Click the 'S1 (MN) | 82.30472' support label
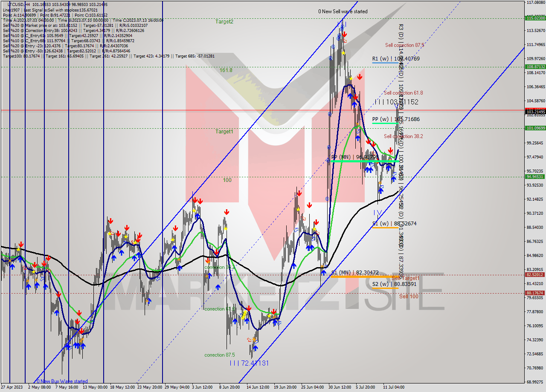The height and width of the screenshot is (392, 546). click(x=354, y=272)
